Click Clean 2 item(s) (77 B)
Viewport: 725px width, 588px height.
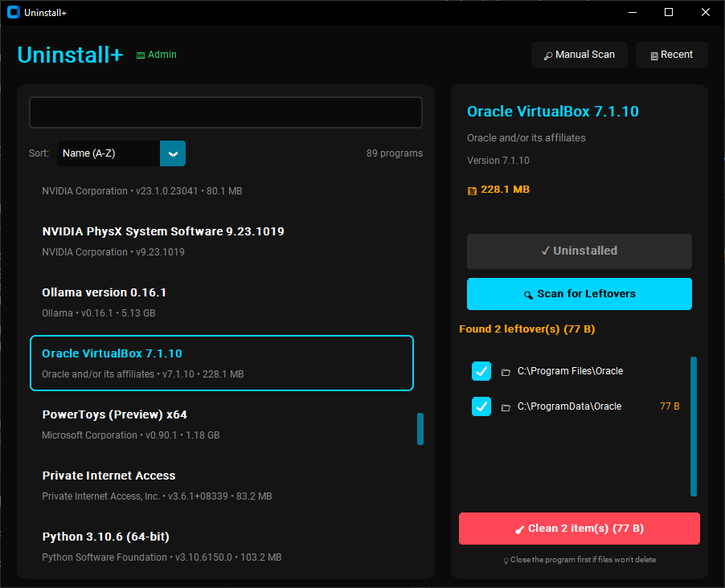point(580,529)
